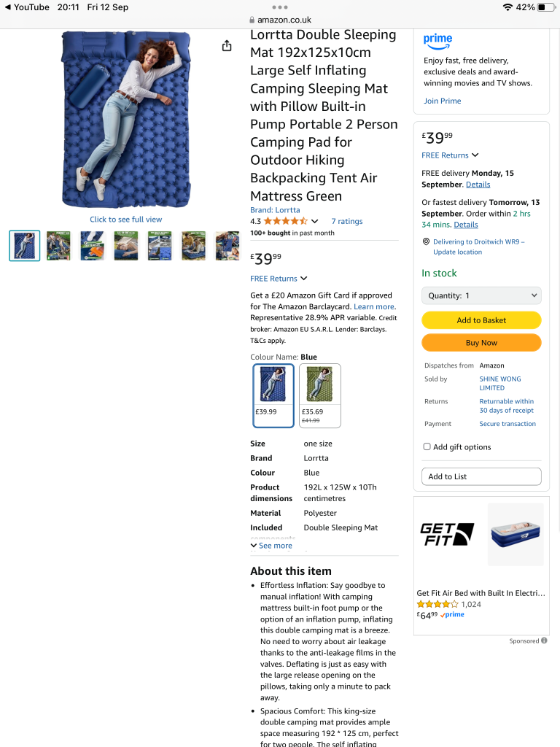Click the Prime logo
Viewport: 560px width, 747px height.
click(x=437, y=41)
